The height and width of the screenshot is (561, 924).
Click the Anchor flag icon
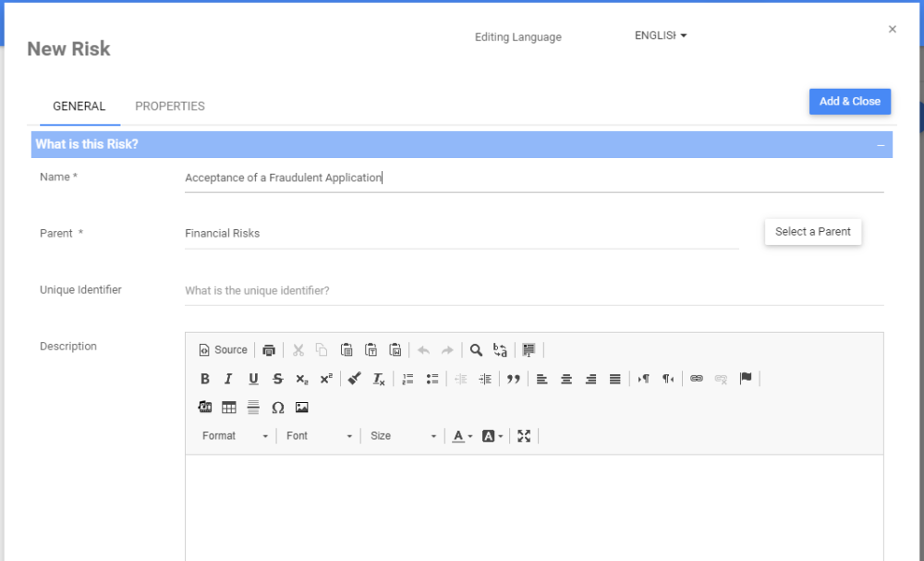[746, 379]
